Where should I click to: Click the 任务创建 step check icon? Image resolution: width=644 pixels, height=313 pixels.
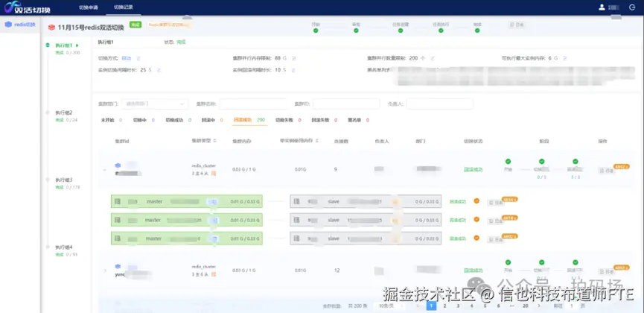(401, 31)
